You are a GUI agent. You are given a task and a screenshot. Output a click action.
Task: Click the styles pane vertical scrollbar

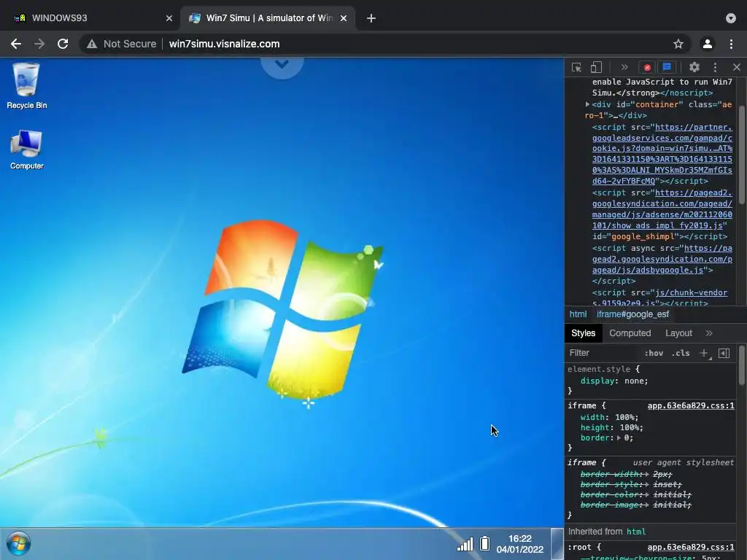click(x=742, y=365)
